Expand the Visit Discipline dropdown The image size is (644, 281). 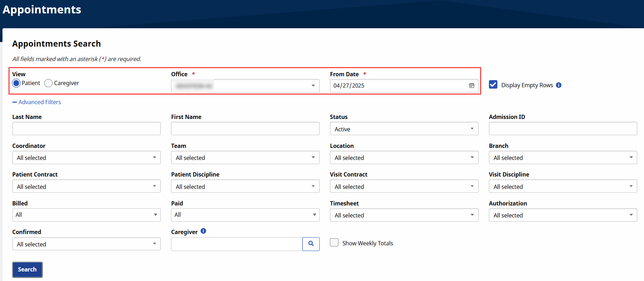tap(562, 186)
